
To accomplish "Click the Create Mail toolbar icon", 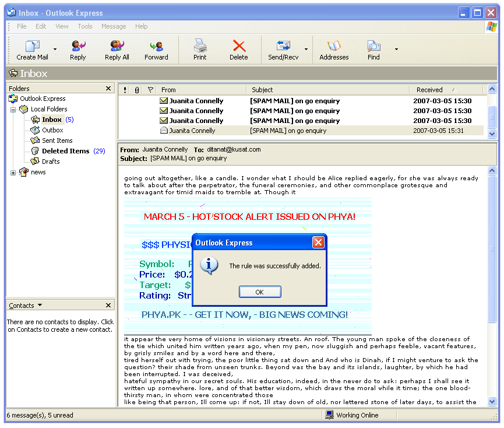I will pyautogui.click(x=32, y=46).
